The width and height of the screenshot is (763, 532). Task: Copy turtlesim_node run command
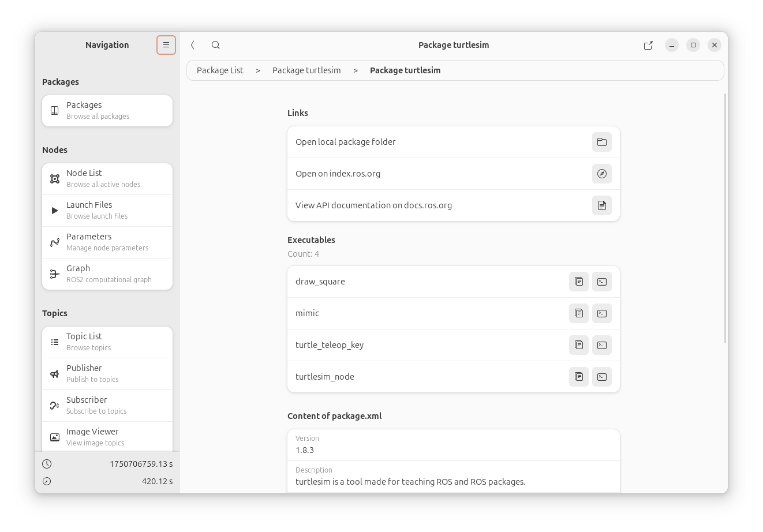[x=579, y=377]
